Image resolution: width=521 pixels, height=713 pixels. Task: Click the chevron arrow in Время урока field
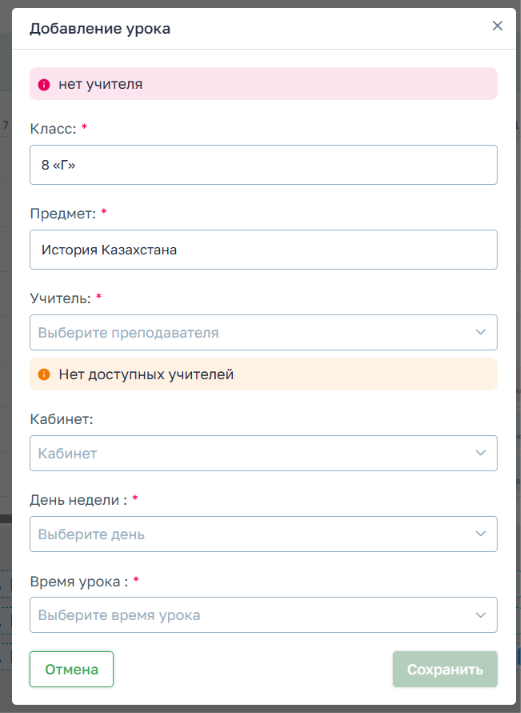481,615
